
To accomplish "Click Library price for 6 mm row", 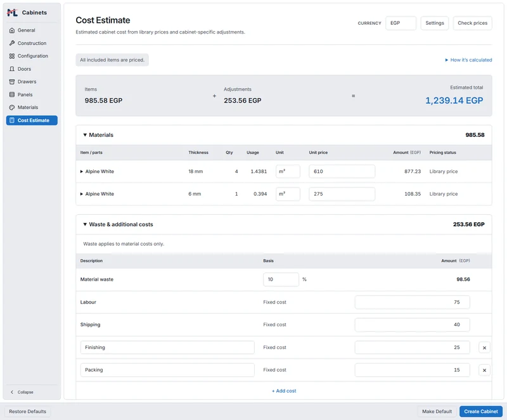I will (x=443, y=194).
